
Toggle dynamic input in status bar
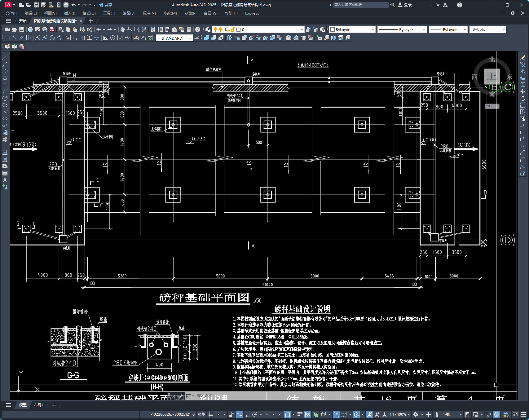pos(239,414)
